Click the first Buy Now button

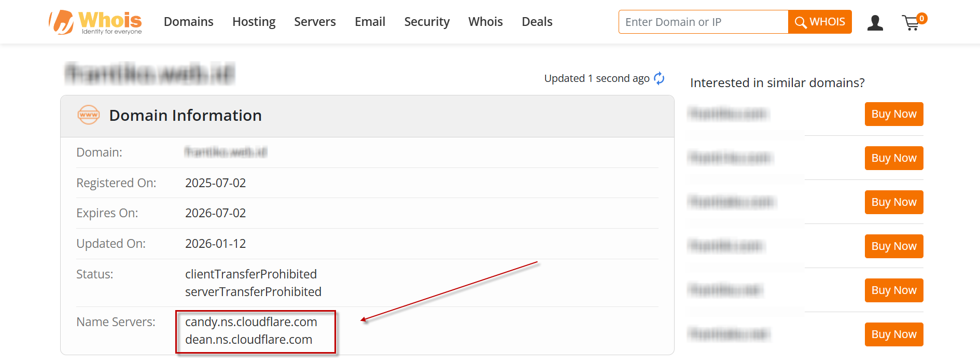[x=893, y=114]
